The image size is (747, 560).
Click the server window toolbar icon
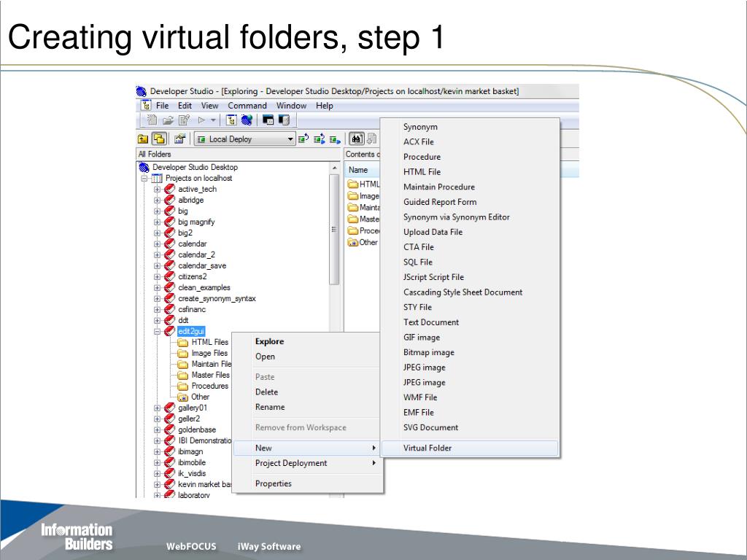coord(284,120)
